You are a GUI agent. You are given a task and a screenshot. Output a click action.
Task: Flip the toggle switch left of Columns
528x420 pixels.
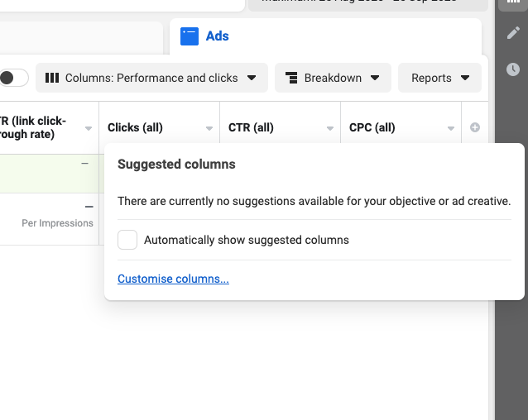pos(12,78)
